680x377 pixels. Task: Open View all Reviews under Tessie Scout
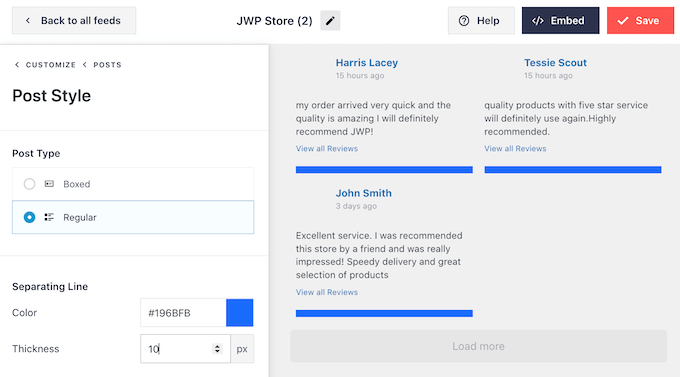[515, 148]
